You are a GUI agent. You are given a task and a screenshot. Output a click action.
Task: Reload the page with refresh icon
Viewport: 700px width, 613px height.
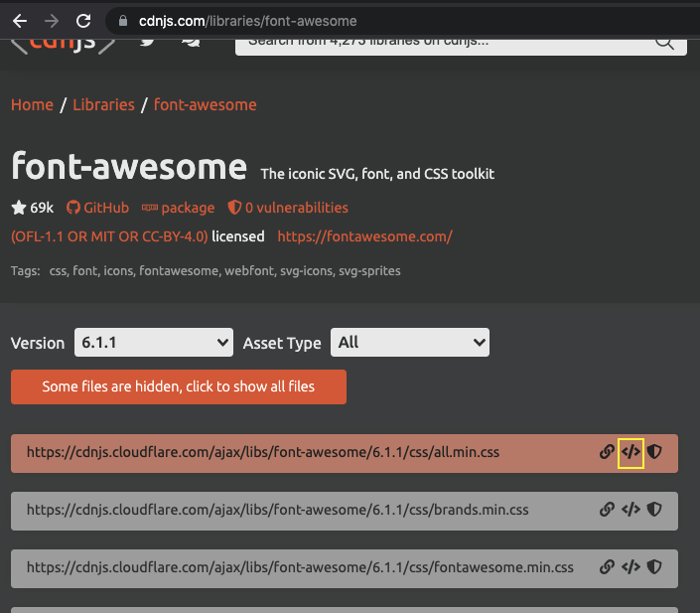click(x=83, y=21)
